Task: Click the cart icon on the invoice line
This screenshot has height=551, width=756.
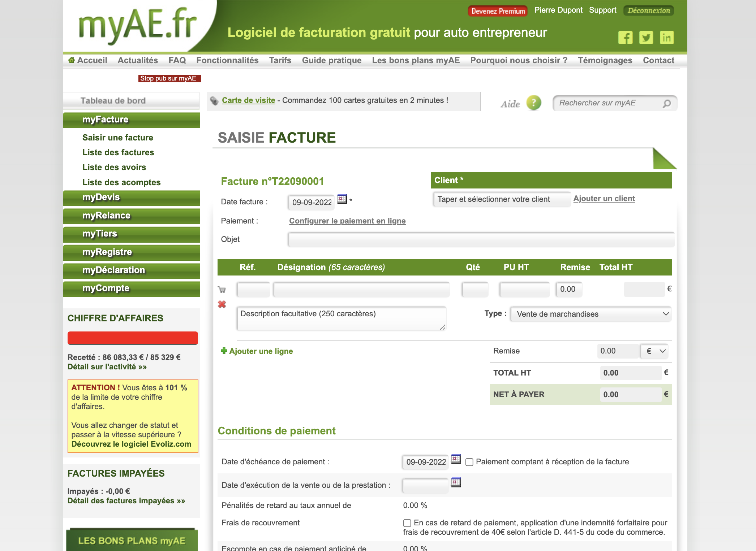Action: pyautogui.click(x=222, y=289)
